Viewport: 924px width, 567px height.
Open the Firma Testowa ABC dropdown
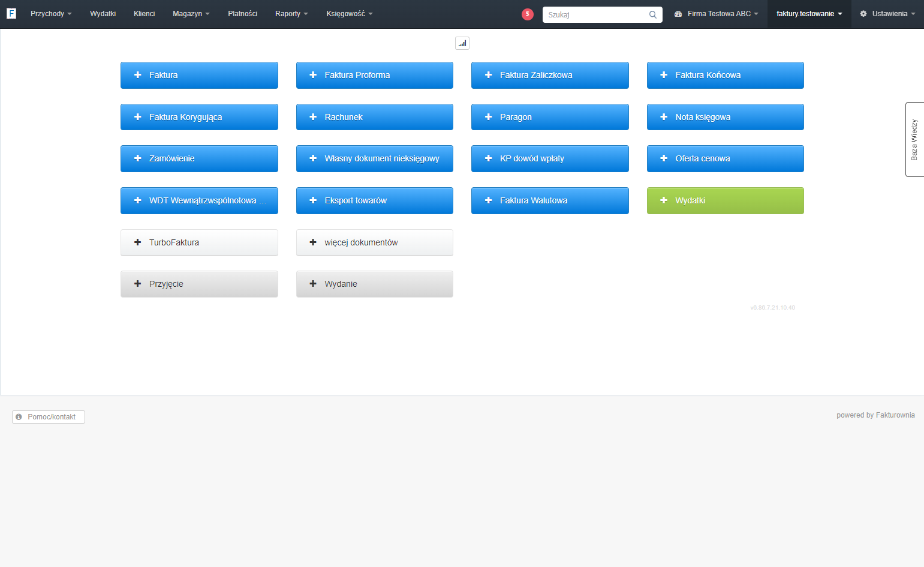(717, 14)
